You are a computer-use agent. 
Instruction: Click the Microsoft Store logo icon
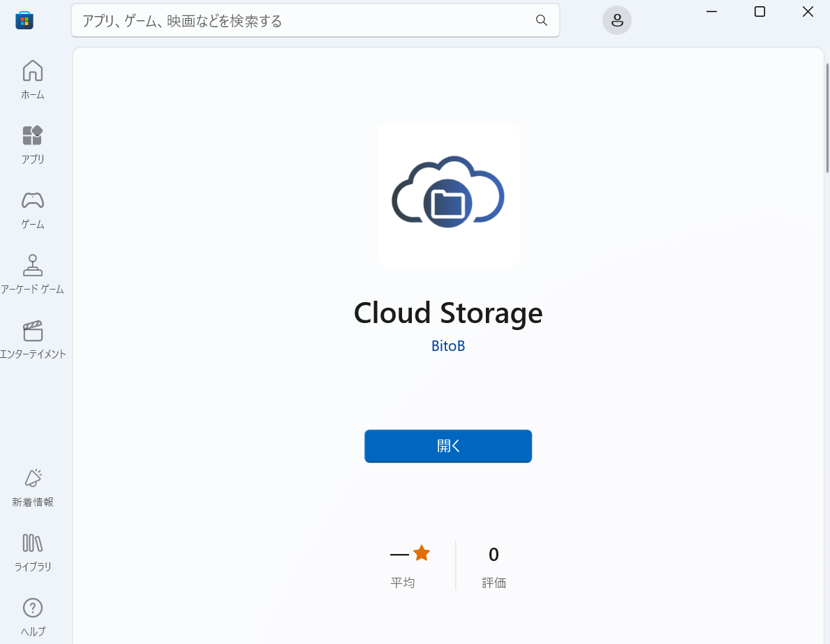click(24, 21)
